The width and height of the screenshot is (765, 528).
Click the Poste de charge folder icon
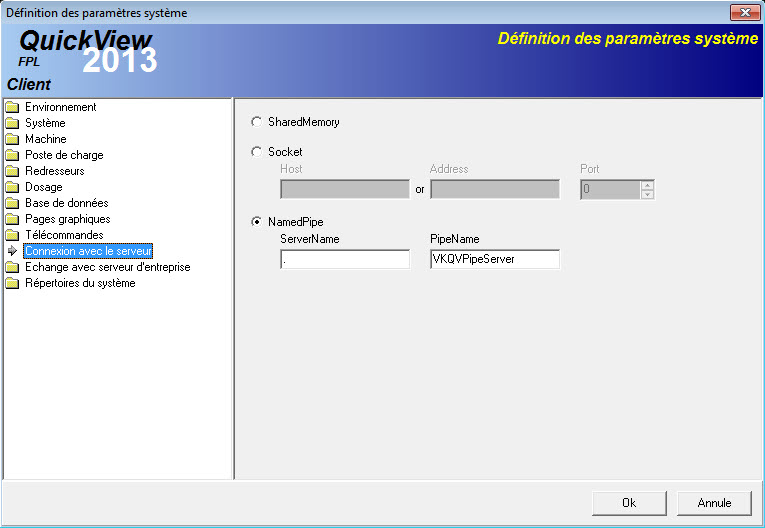(12, 156)
